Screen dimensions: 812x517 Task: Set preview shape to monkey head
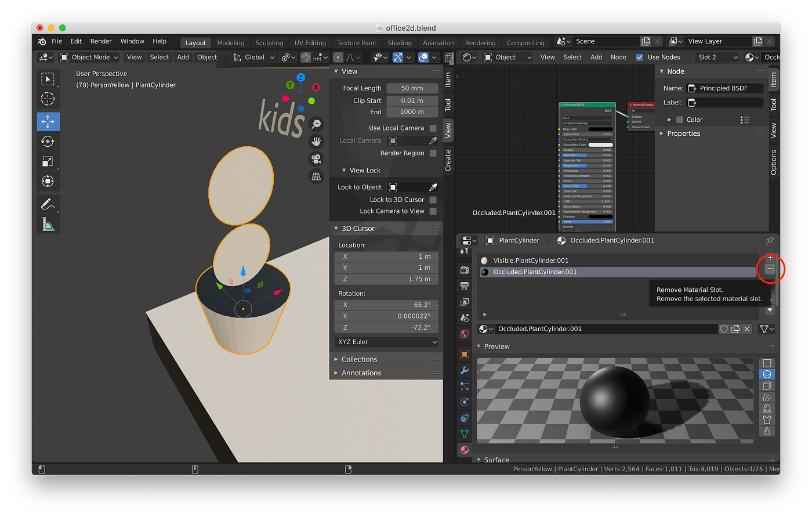(x=767, y=408)
